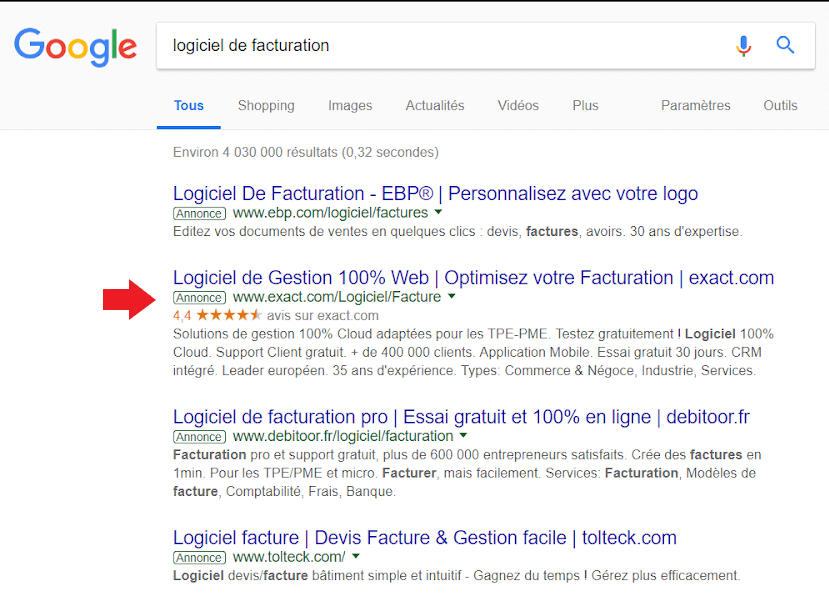Open the Plus menu
The height and width of the screenshot is (593, 829).
[585, 106]
